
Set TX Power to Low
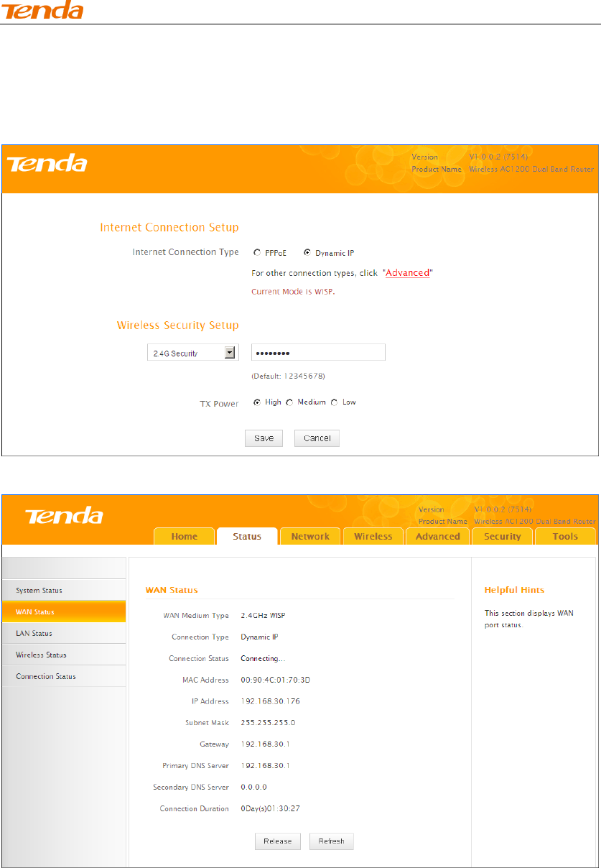pyautogui.click(x=334, y=402)
